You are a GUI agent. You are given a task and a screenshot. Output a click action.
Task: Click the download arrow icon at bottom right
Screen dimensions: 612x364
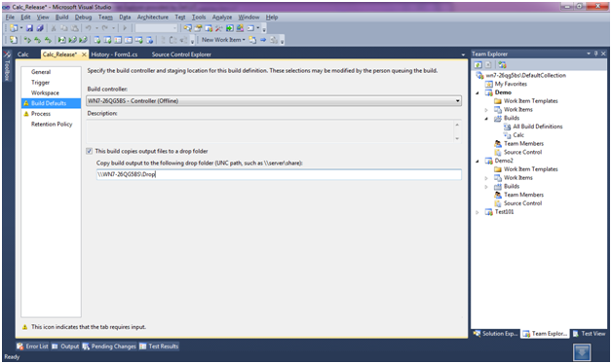(582, 352)
